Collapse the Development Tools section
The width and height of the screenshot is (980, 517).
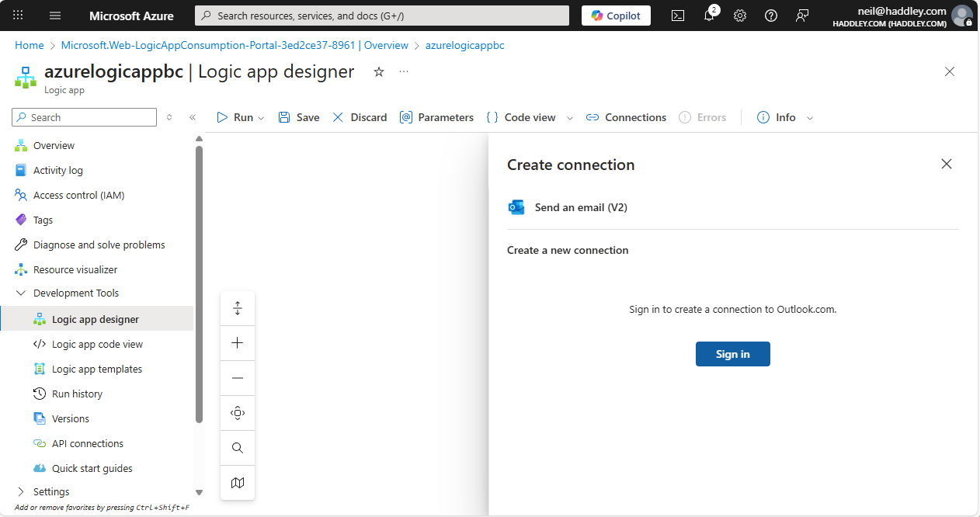tap(21, 293)
